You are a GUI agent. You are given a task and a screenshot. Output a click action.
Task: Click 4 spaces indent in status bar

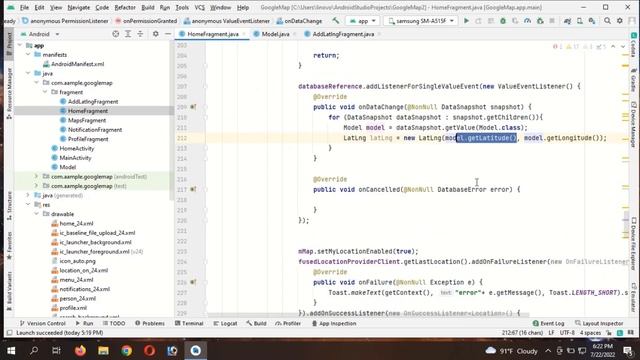[590, 333]
